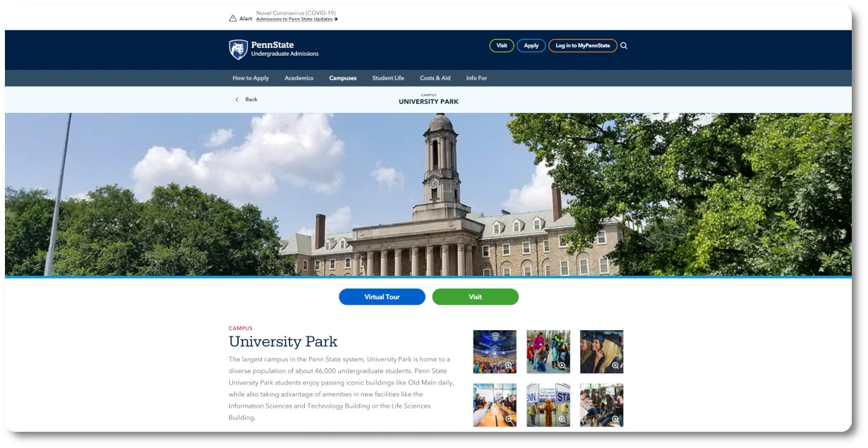Open the arena crowd thumbnail
Image resolution: width=868 pixels, height=448 pixels.
pos(495,352)
